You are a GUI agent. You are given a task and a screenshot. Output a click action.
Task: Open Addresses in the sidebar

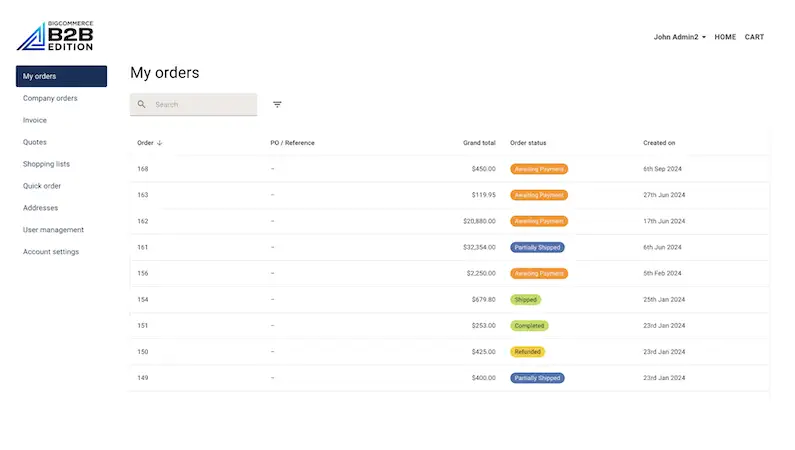(x=41, y=208)
